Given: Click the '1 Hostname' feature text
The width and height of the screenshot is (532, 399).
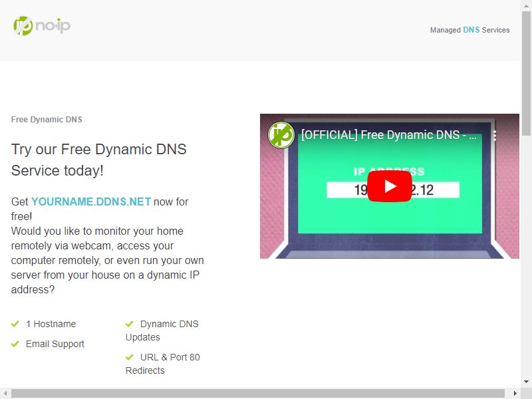Looking at the screenshot, I should point(51,324).
